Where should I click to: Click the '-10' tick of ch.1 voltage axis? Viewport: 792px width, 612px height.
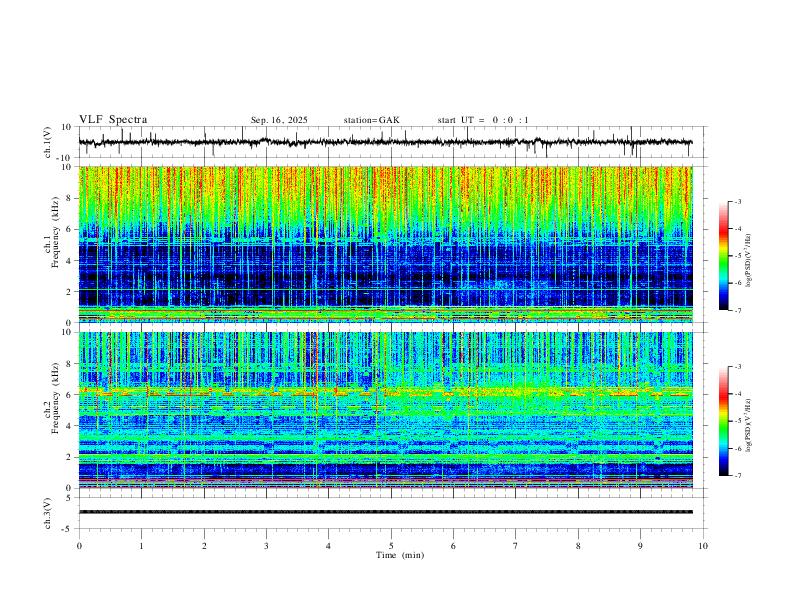(63, 158)
